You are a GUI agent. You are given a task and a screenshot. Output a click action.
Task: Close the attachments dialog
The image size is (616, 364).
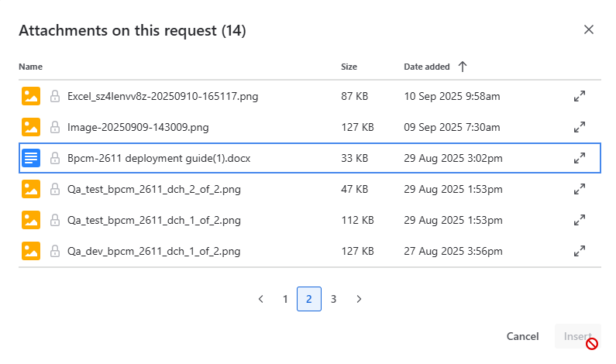point(589,29)
